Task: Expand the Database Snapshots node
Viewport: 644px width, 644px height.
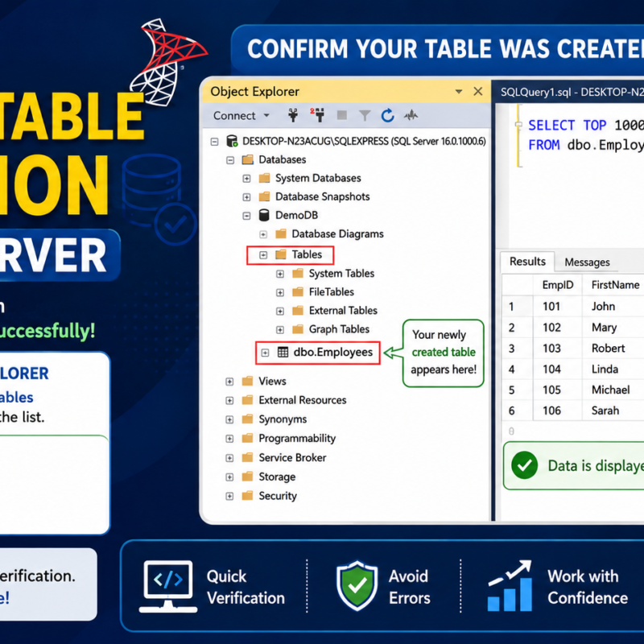Action: point(246,197)
